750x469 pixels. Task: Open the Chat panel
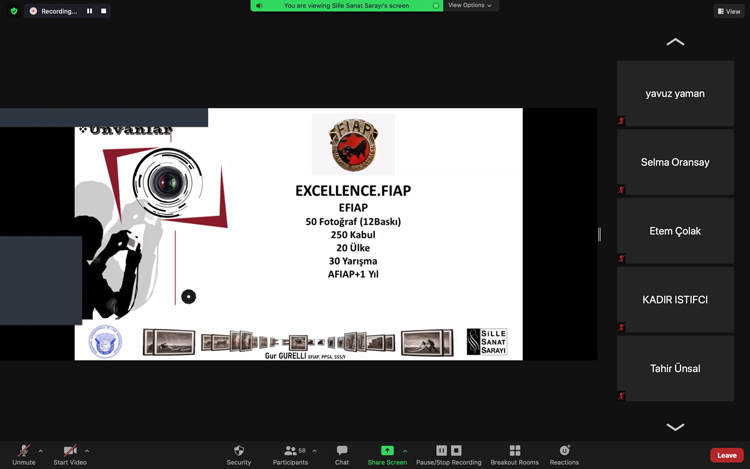pos(342,451)
